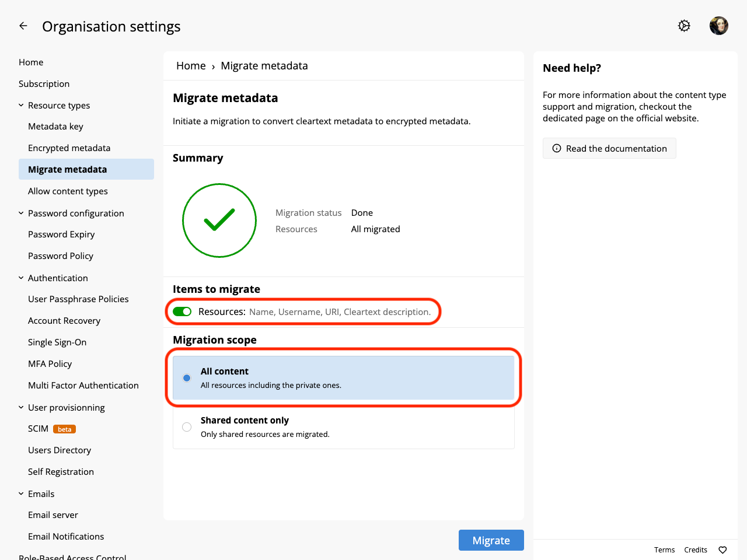Open Email Notifications settings
Screen dimensions: 747x560
click(66, 537)
